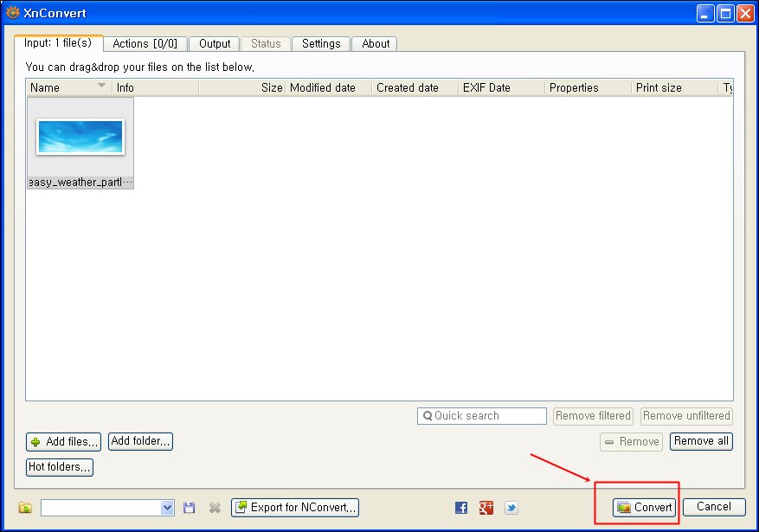
Task: Click the save preset floppy disk icon
Action: 190,508
